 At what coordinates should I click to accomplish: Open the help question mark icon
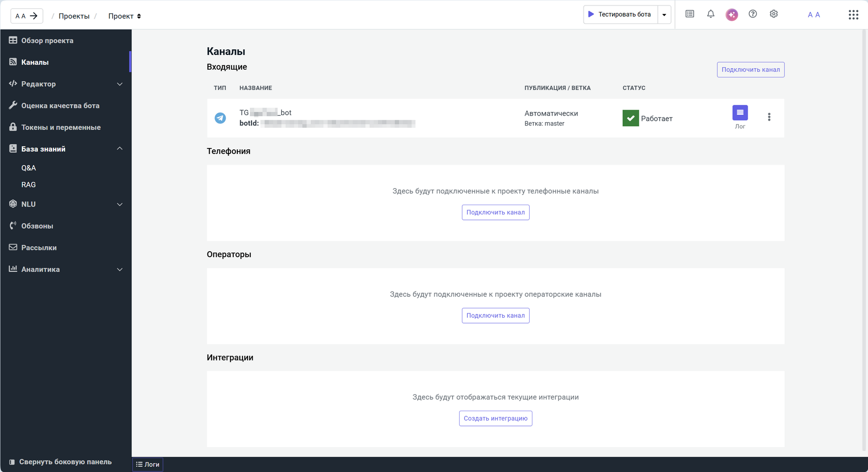coord(753,14)
